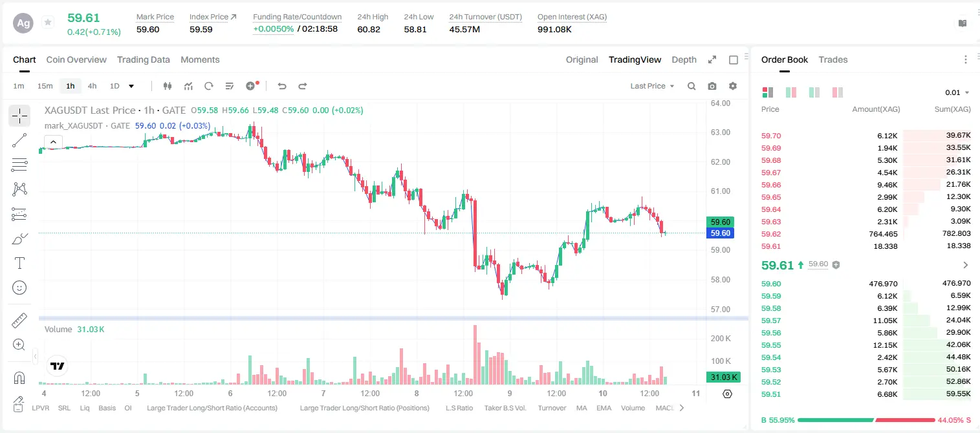Click the 59.66 ask price row
This screenshot has height=433, width=980.
(x=866, y=185)
